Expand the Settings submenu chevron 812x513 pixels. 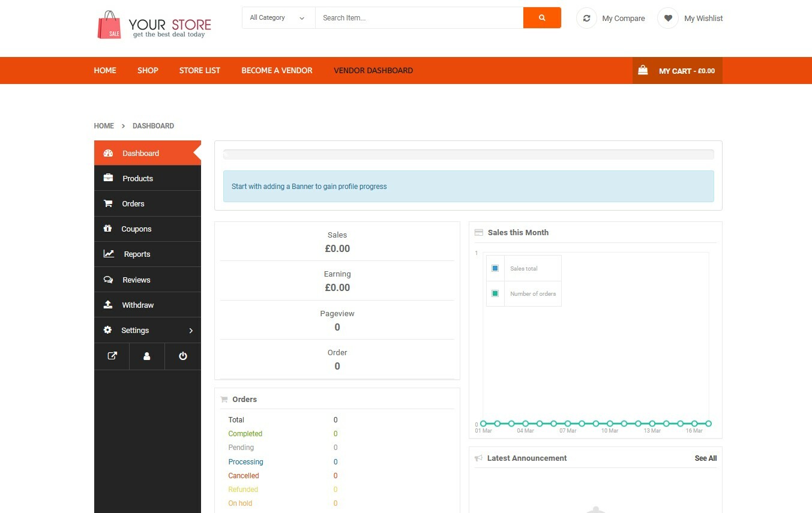coord(191,331)
